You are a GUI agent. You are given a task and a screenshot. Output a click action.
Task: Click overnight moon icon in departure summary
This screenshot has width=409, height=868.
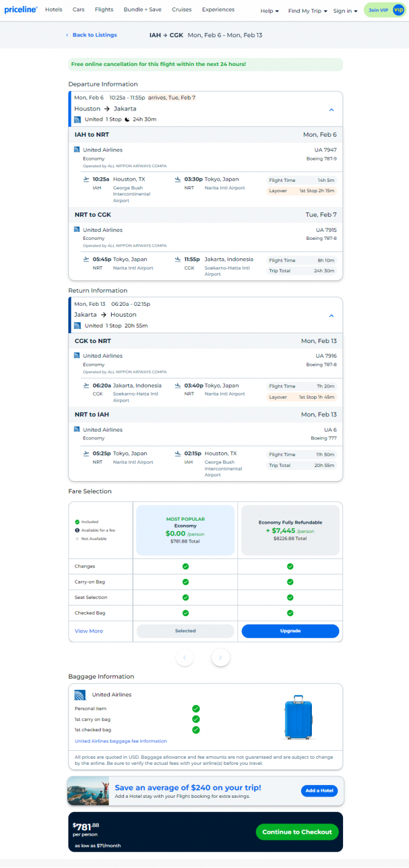coord(128,119)
